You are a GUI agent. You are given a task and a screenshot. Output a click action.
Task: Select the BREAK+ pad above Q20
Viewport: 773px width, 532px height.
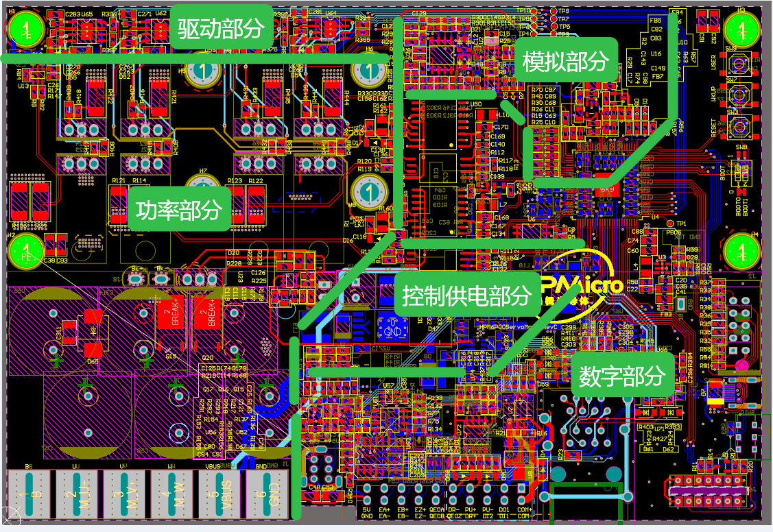[206, 312]
